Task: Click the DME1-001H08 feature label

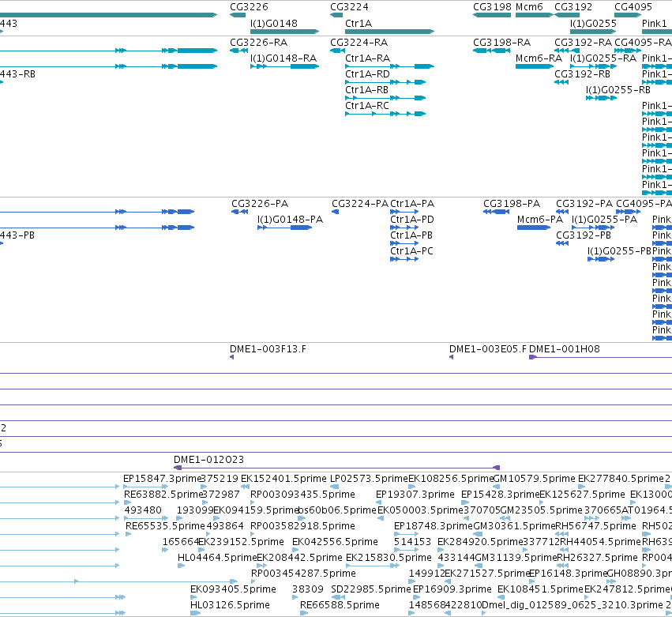Action: pos(565,349)
